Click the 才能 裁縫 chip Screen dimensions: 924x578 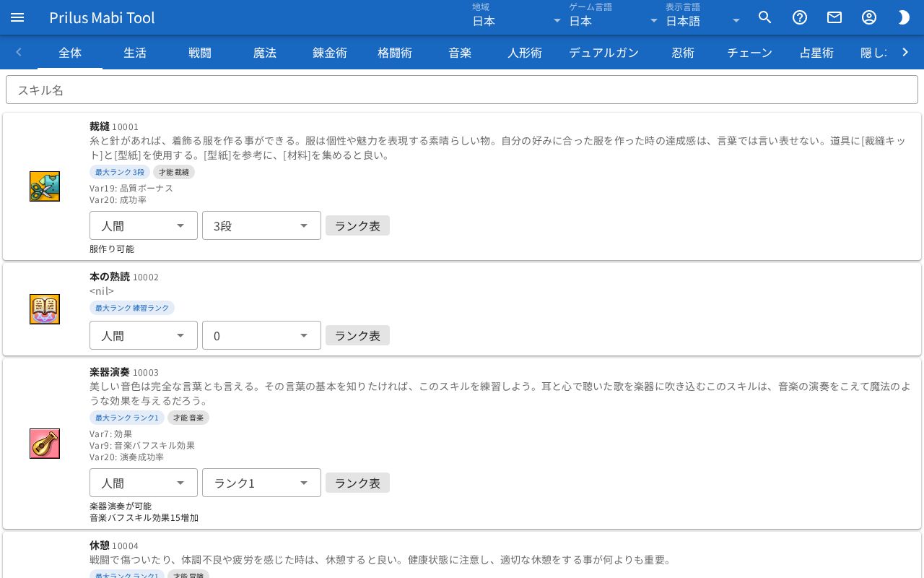pos(174,172)
